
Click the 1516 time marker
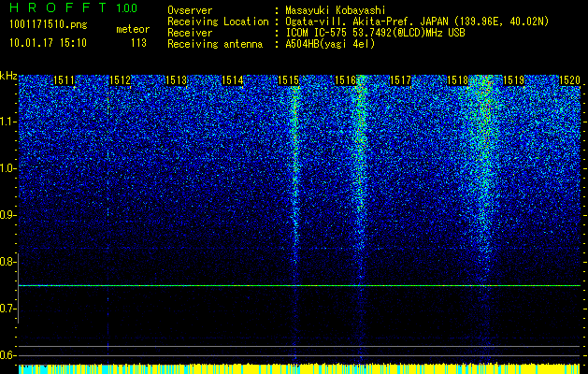[x=345, y=80]
